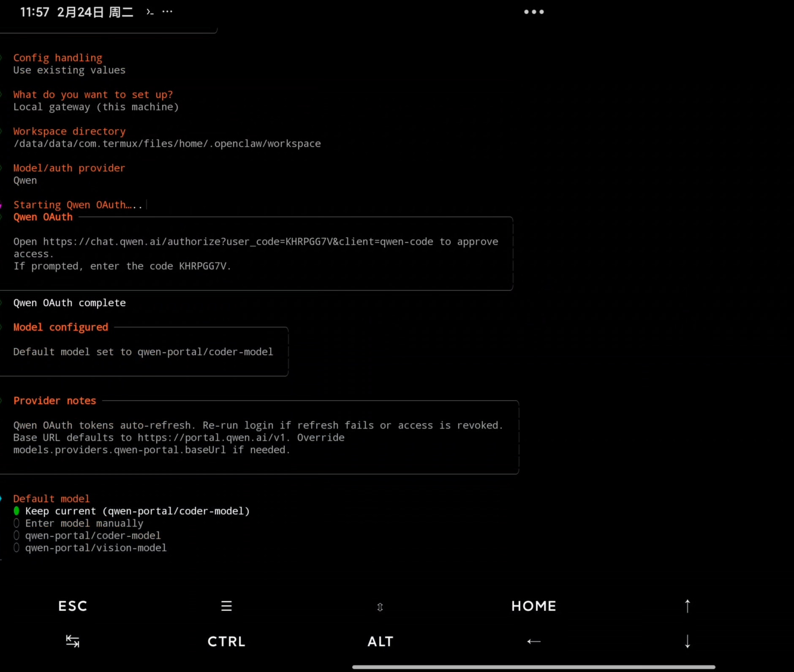Image resolution: width=794 pixels, height=672 pixels.
Task: Select Keep current (qwen-portal/coder-model) option
Action: pyautogui.click(x=137, y=511)
